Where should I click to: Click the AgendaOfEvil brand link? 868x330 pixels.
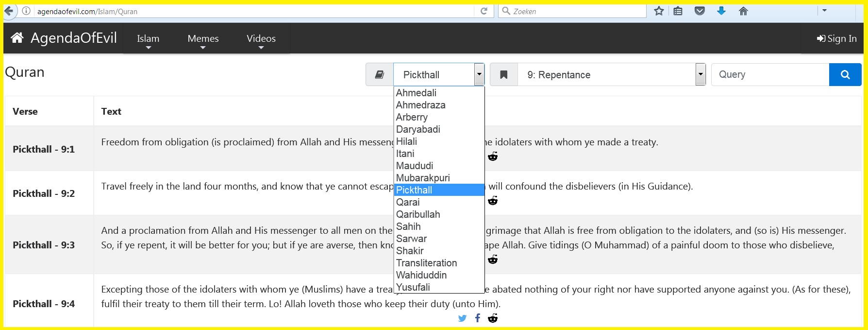pyautogui.click(x=73, y=38)
